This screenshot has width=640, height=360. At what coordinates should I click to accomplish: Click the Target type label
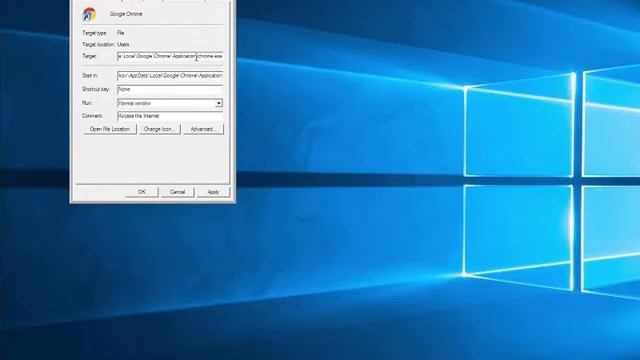coord(95,33)
